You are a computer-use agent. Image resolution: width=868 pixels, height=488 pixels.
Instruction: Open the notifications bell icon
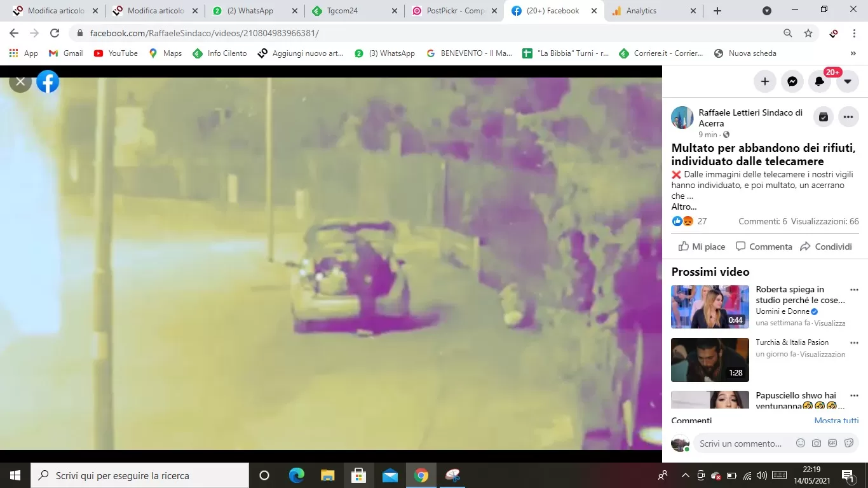click(x=820, y=81)
